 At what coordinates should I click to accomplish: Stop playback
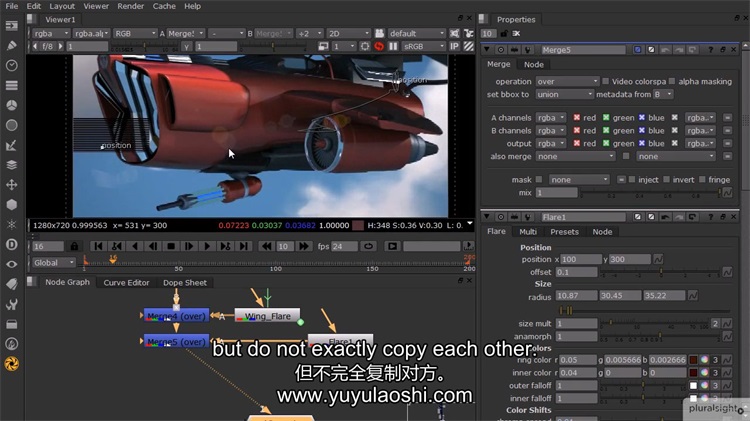[171, 246]
